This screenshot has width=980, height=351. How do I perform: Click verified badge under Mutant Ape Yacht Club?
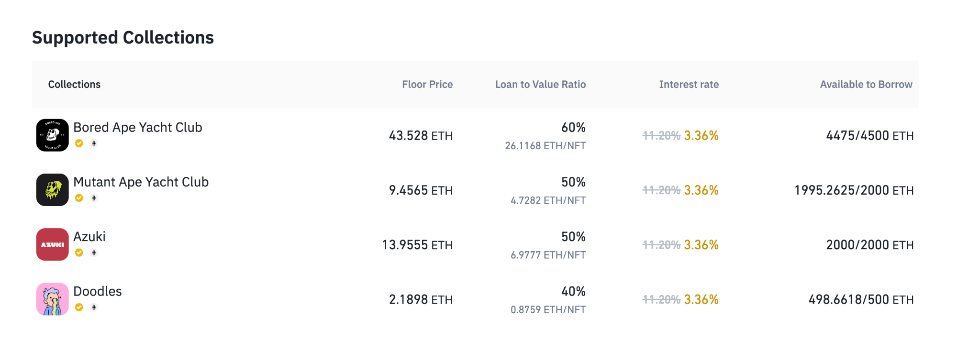pos(79,198)
